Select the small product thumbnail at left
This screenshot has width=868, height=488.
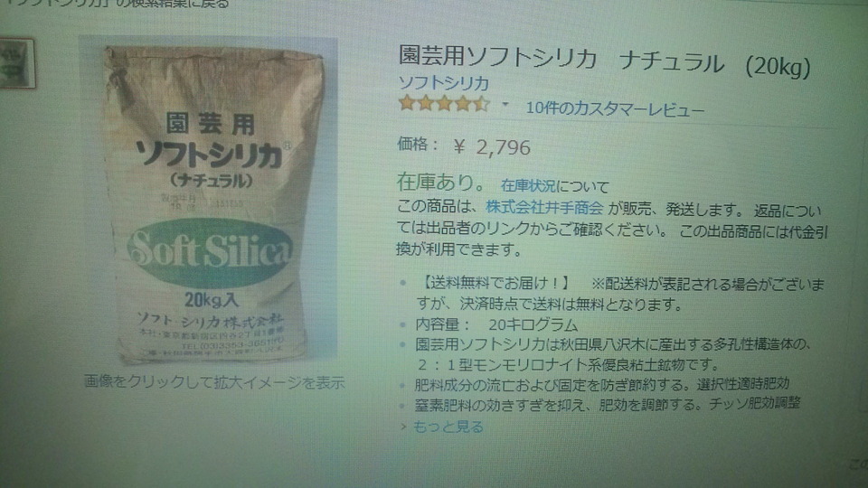(16, 63)
